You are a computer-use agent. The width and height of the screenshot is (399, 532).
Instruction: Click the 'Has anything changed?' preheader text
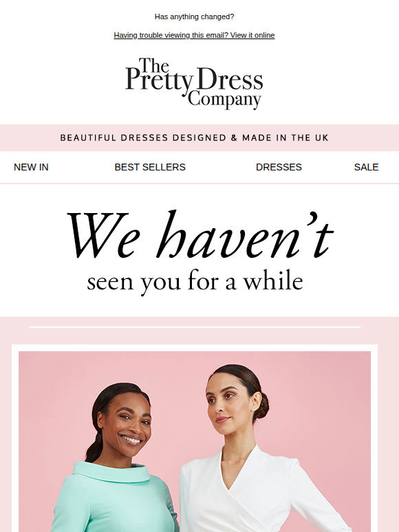click(x=194, y=16)
